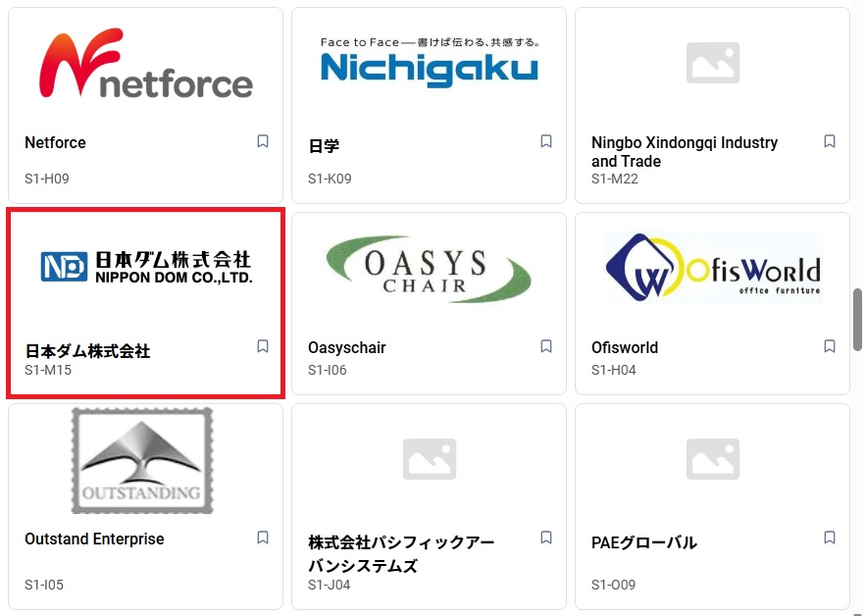Open the Netforce logo image
866x616 pixels.
pos(145,64)
